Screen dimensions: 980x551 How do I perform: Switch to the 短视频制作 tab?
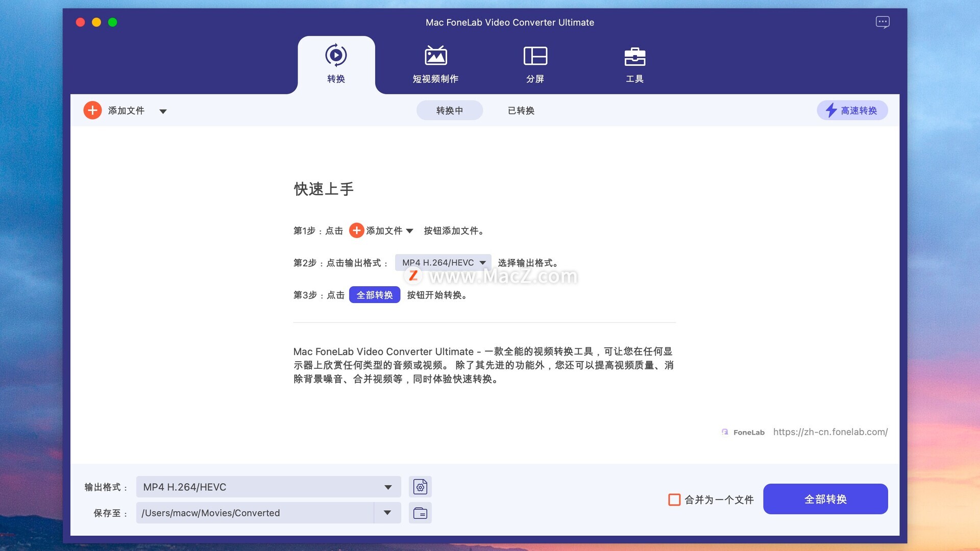click(435, 64)
